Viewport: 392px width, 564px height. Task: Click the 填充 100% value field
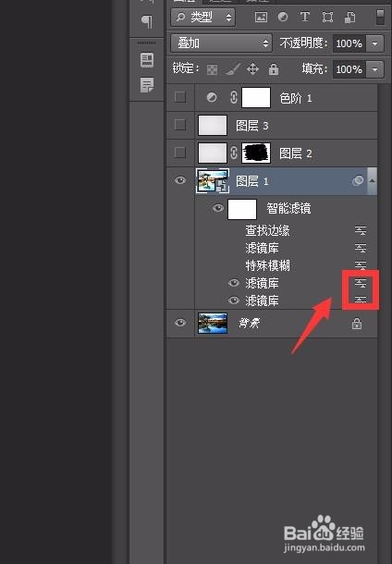(x=349, y=69)
